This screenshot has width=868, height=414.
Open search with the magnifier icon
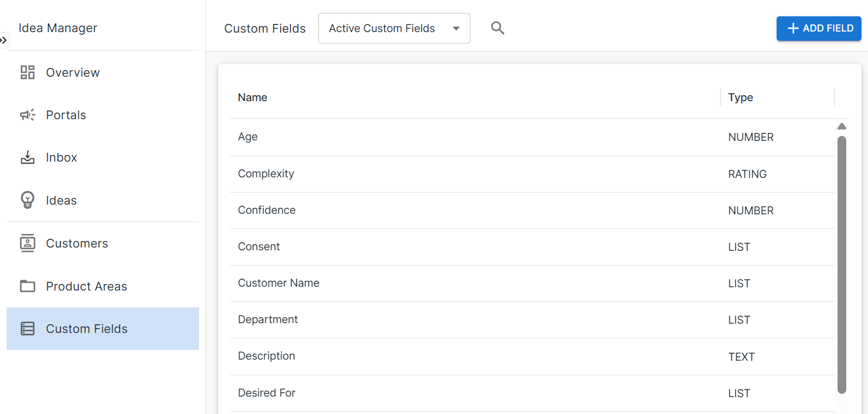[497, 28]
